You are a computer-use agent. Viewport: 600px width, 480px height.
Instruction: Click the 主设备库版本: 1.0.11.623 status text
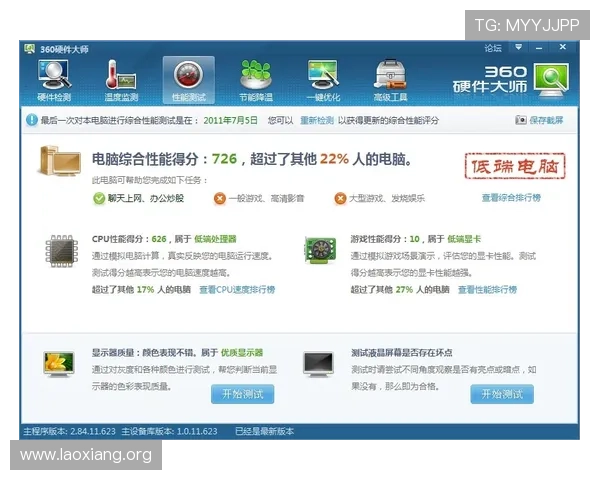[x=169, y=431]
